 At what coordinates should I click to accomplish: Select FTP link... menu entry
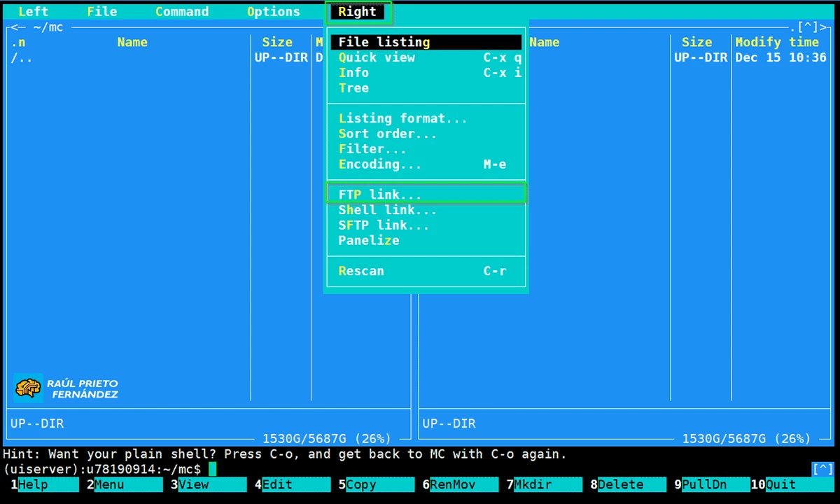click(x=380, y=194)
